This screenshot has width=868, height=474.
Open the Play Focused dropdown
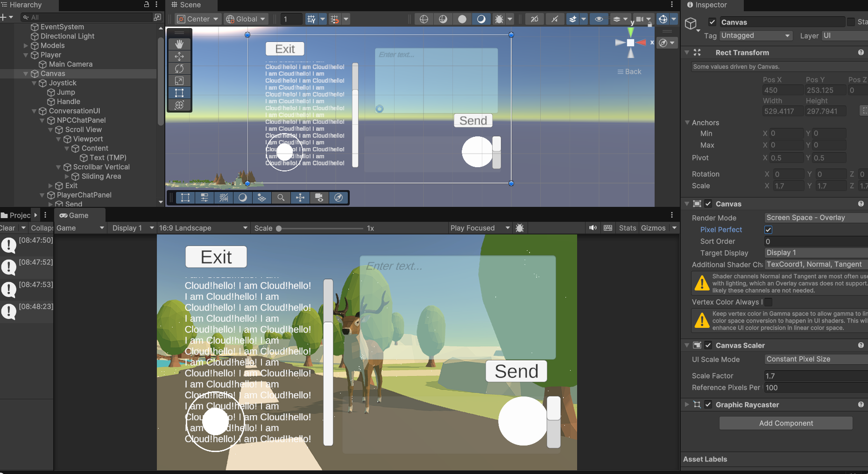pos(480,228)
